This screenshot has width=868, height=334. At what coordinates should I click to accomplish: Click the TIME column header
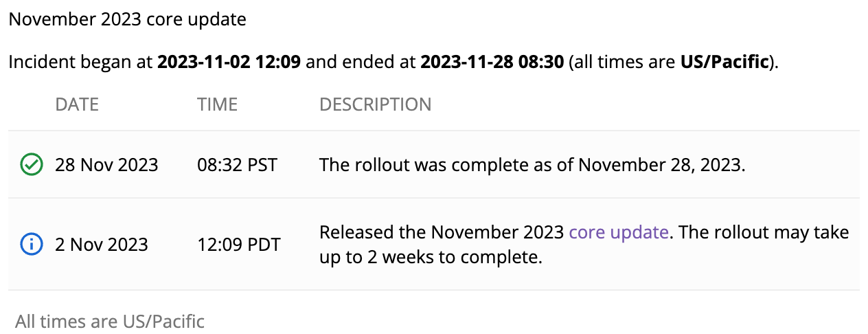217,104
